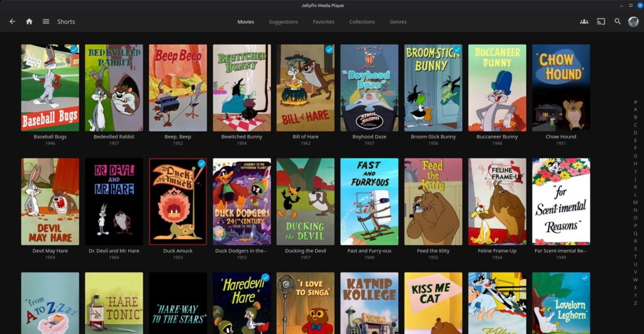The width and height of the screenshot is (644, 334).
Task: Open the Boyhood Daze poster
Action: (369, 88)
